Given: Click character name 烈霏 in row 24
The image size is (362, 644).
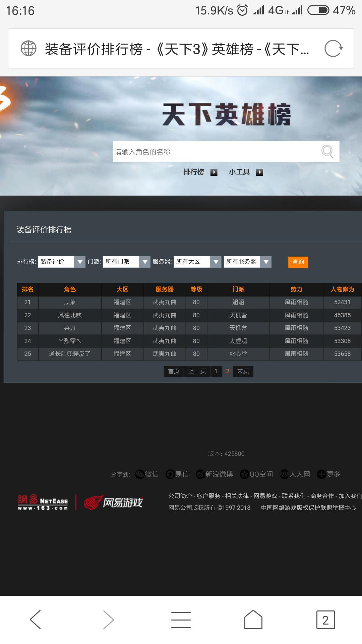Looking at the screenshot, I should [x=70, y=341].
